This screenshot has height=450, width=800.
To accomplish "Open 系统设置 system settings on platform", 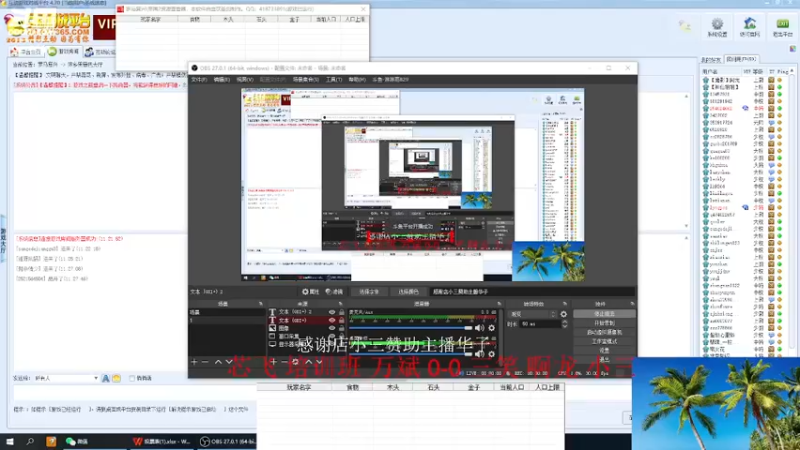I will pos(717,28).
